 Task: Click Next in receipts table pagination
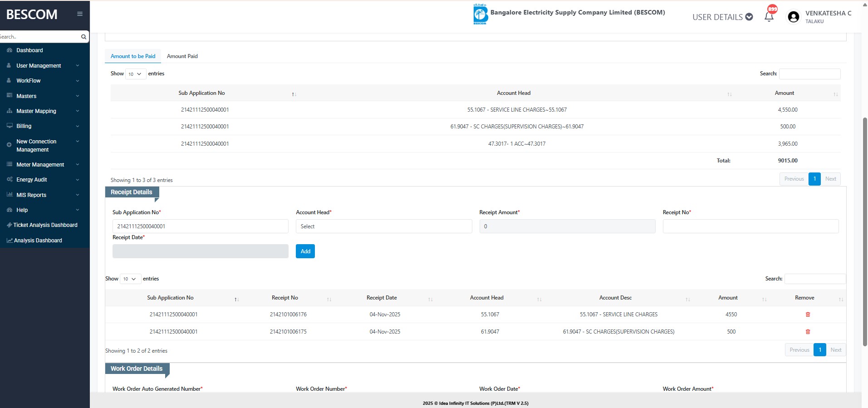pos(836,350)
